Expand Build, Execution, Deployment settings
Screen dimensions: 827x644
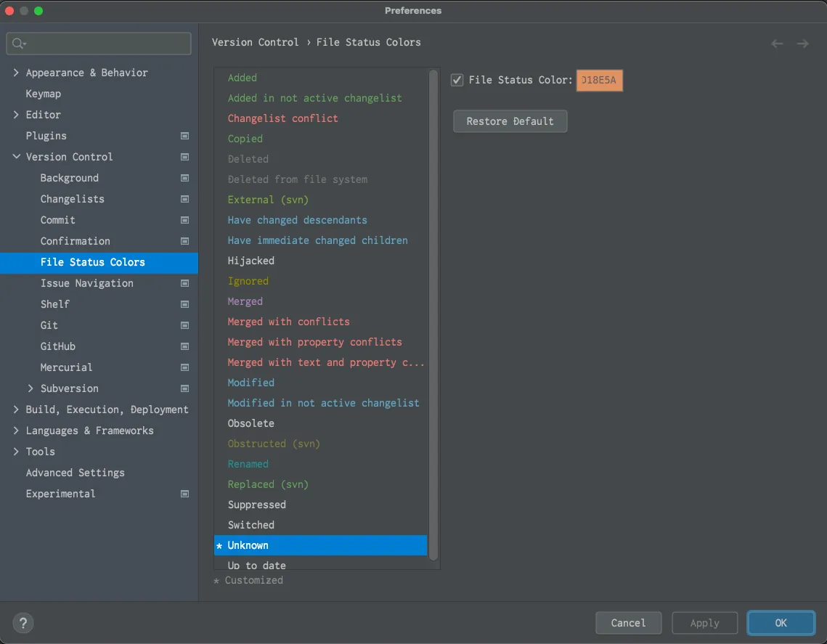click(x=16, y=409)
